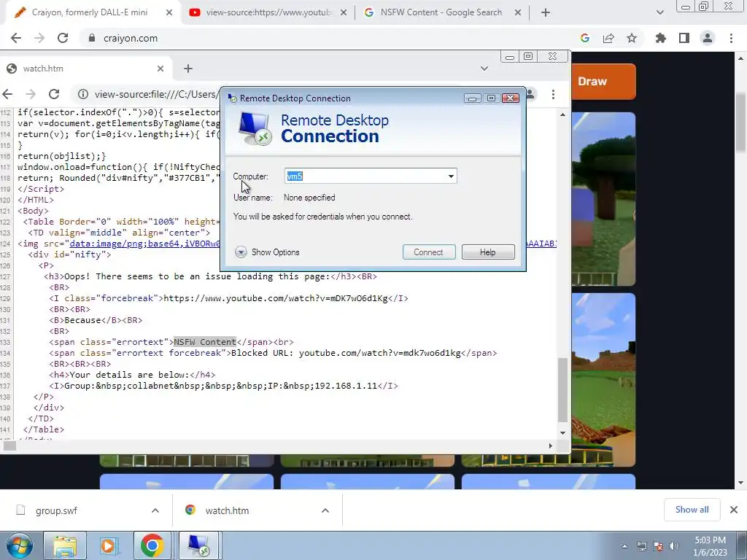
Task: Click the 'NSFW Content' highlighted source text
Action: click(205, 342)
